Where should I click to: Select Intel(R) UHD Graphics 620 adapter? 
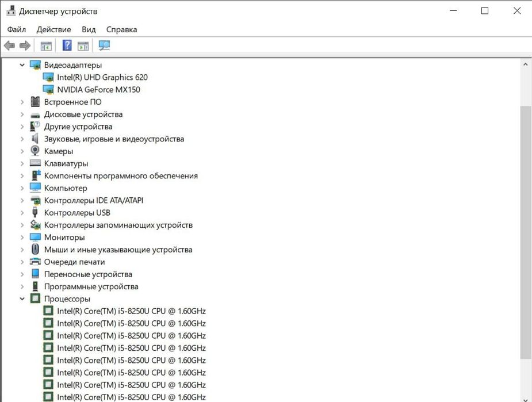[102, 77]
